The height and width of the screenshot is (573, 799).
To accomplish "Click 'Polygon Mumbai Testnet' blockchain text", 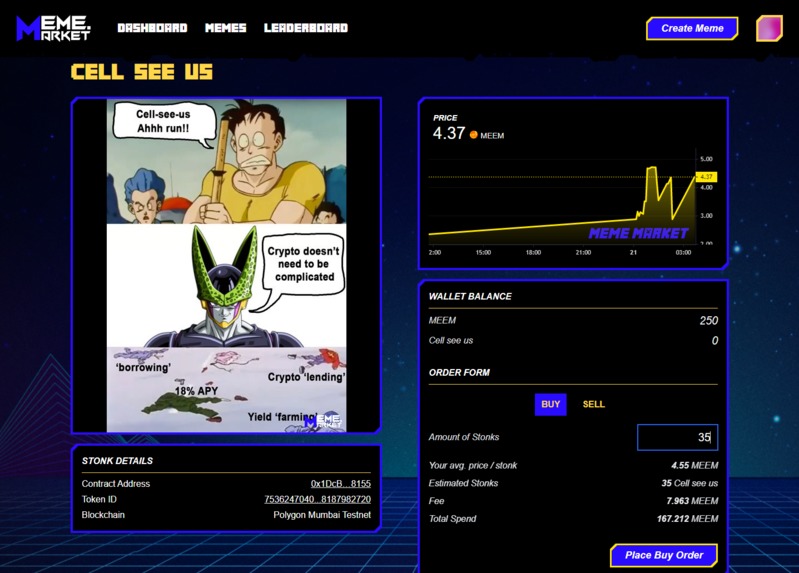I will 322,515.
